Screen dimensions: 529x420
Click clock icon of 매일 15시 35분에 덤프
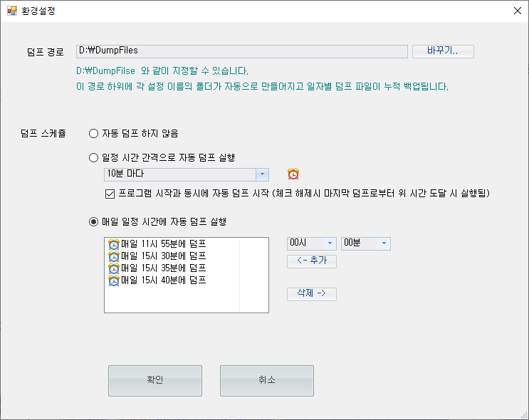pos(114,268)
